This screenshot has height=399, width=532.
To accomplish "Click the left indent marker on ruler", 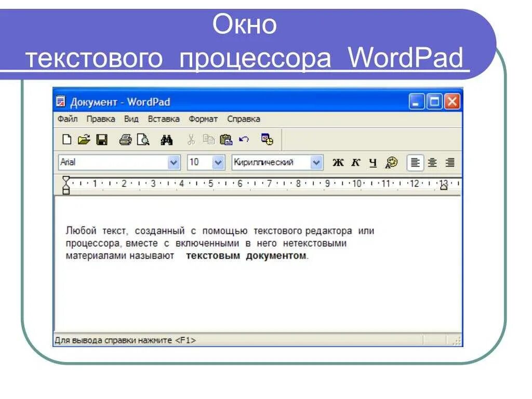I will pos(66,185).
